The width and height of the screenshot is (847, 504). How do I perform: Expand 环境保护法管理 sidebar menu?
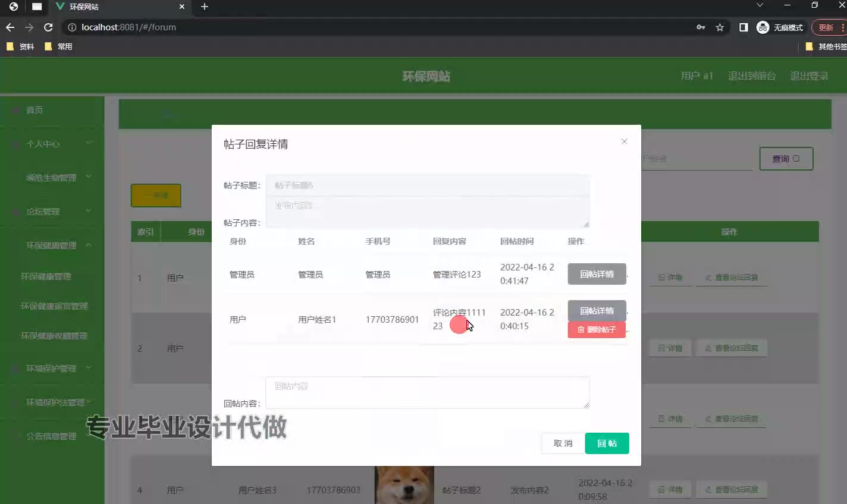click(52, 402)
